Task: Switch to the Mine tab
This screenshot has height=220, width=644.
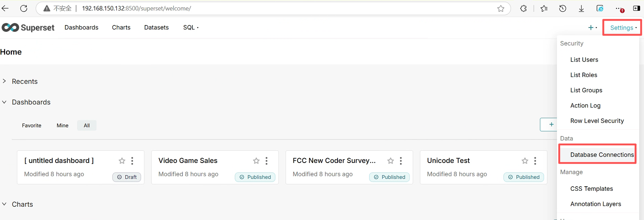Action: 62,126
